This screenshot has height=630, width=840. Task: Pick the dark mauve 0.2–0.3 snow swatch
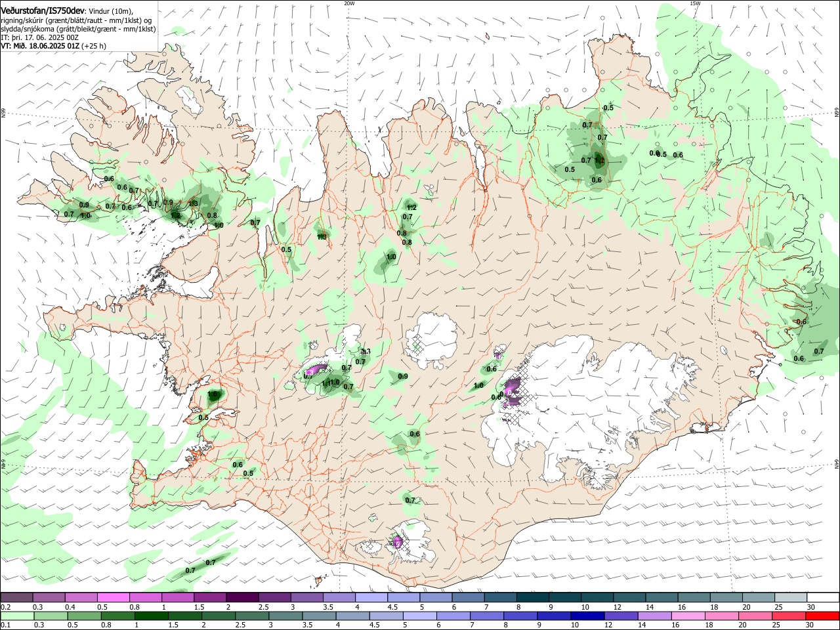pyautogui.click(x=17, y=597)
